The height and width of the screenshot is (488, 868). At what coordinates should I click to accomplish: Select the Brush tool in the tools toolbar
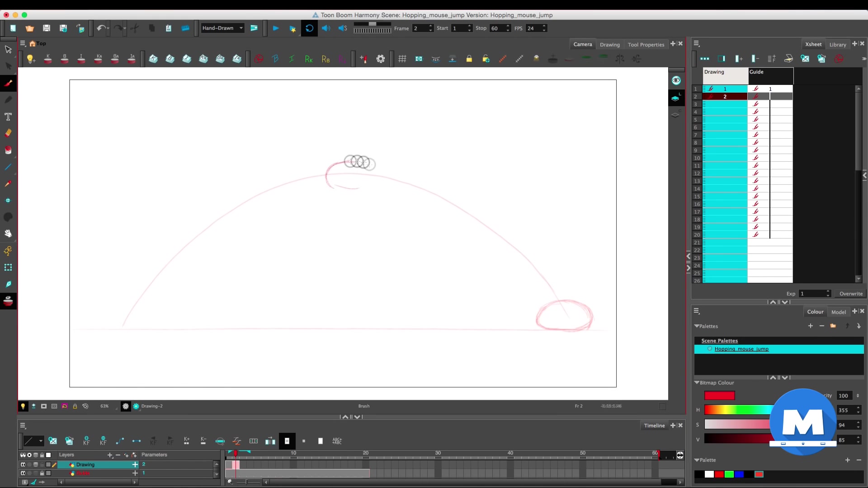(8, 83)
